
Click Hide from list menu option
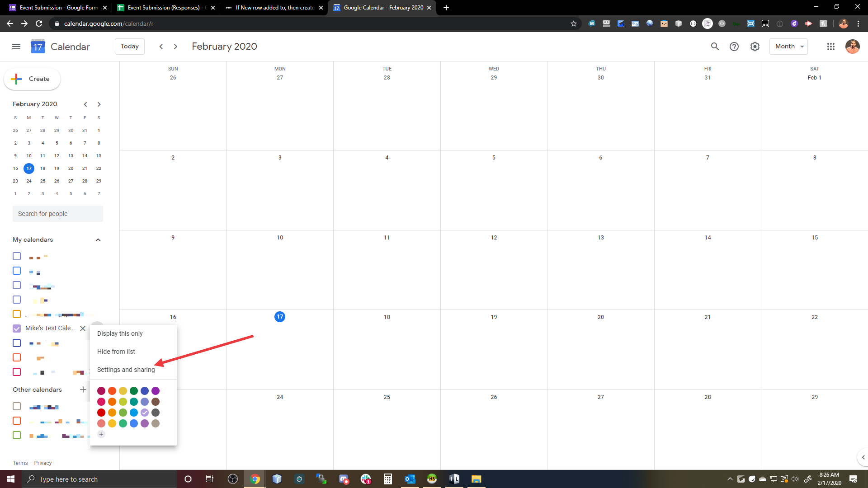[x=116, y=351]
